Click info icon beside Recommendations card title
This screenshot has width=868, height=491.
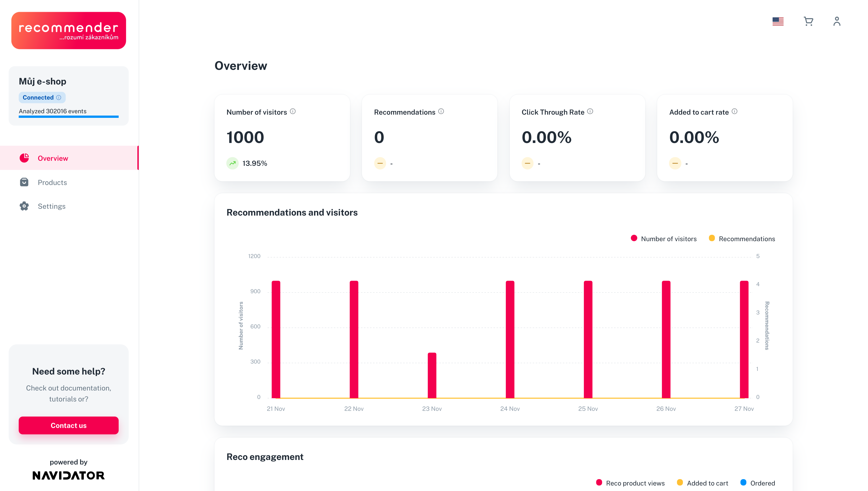coord(441,112)
